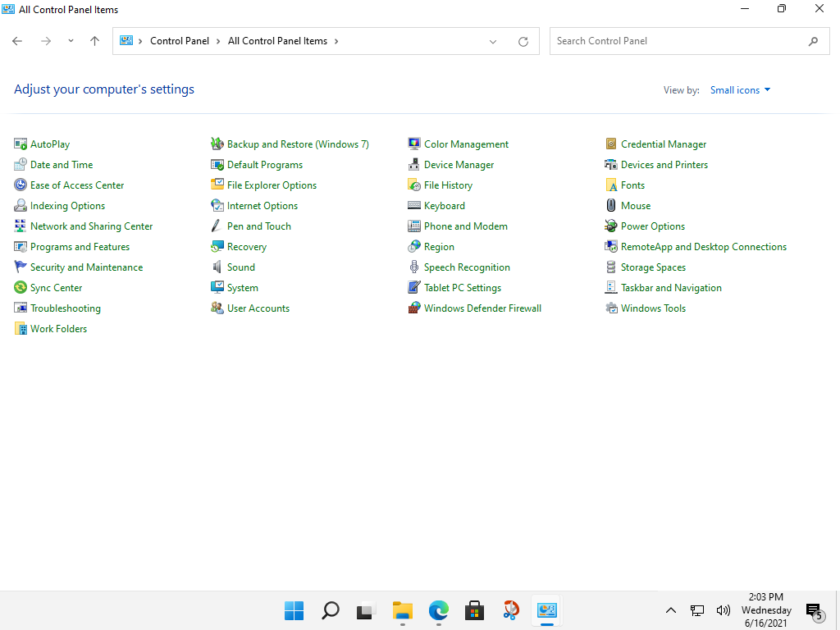Open Task View from the taskbar
This screenshot has width=840, height=630.
coord(366,610)
